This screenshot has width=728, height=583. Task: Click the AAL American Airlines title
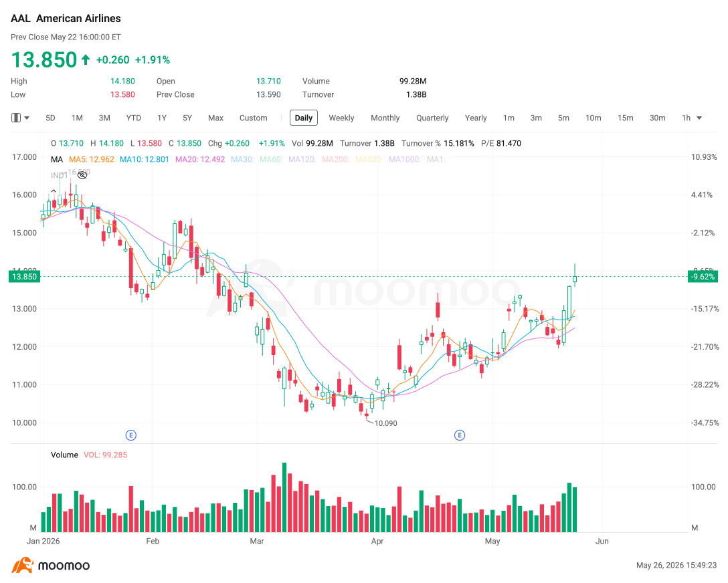click(x=66, y=19)
